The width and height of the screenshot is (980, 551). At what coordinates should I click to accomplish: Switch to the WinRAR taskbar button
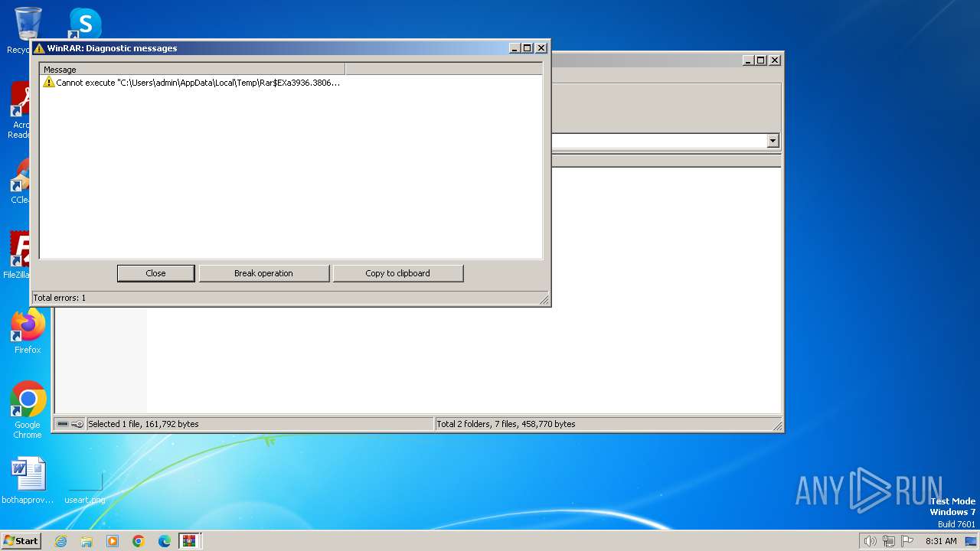click(190, 541)
